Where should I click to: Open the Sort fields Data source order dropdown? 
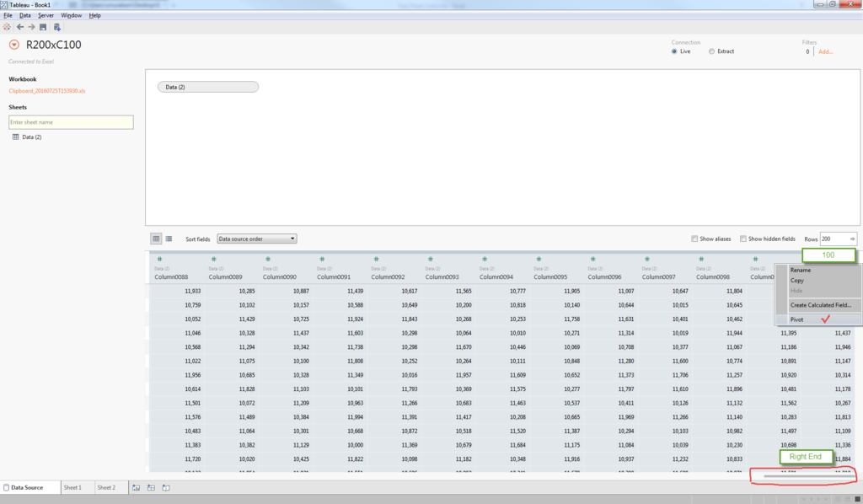pos(257,239)
